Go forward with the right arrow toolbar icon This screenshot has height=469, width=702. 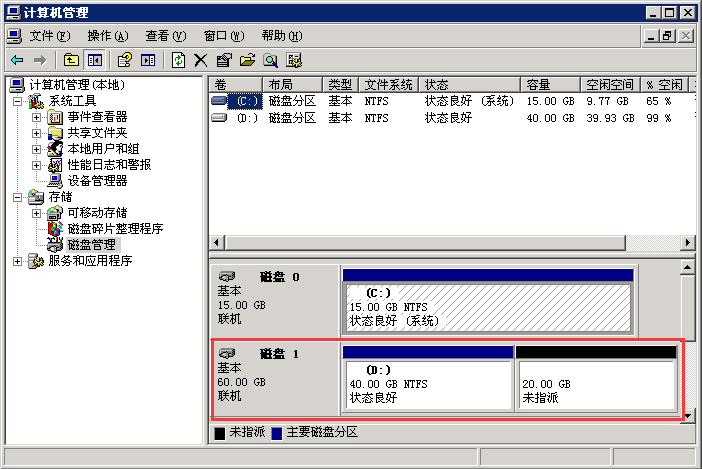click(x=40, y=60)
